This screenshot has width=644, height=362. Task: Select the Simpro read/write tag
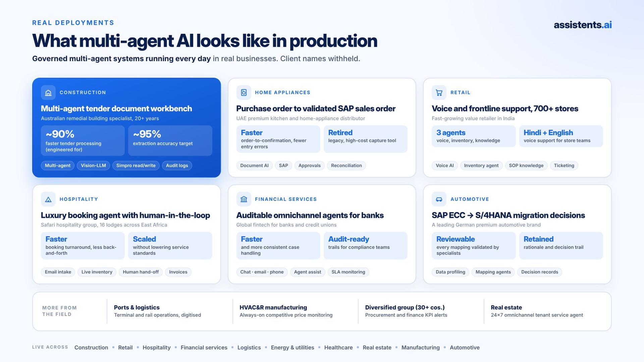coord(136,166)
